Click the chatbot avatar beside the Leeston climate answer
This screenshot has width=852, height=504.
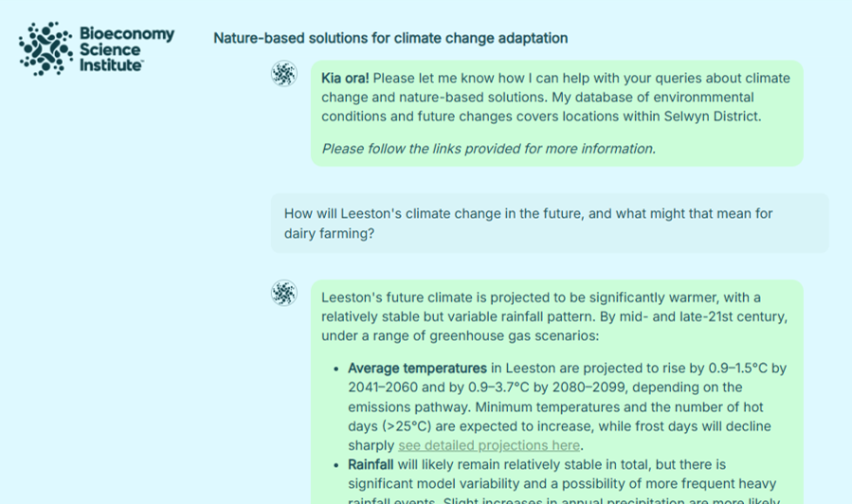(x=284, y=293)
